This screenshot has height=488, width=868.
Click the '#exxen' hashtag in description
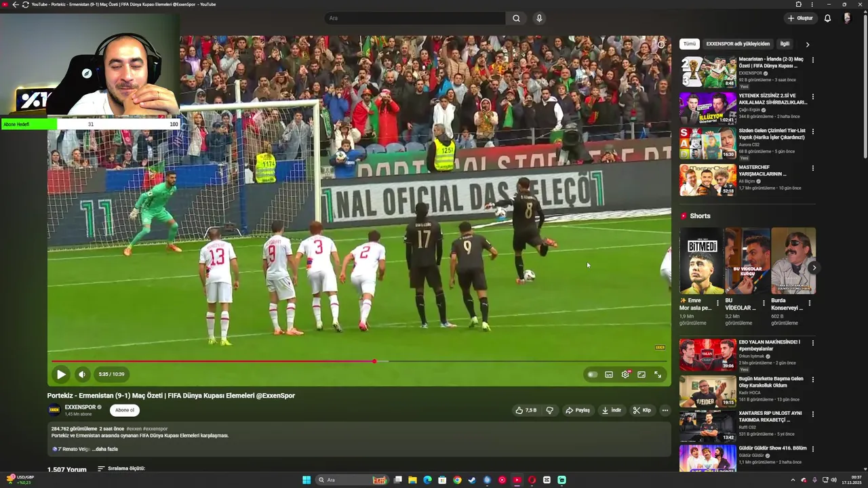click(134, 429)
